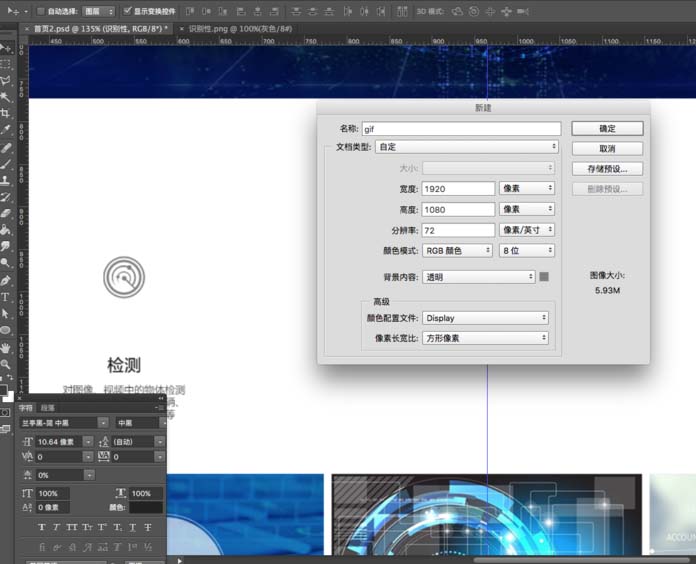Image resolution: width=696 pixels, height=564 pixels.
Task: Select the Clone Stamp tool
Action: (6, 180)
